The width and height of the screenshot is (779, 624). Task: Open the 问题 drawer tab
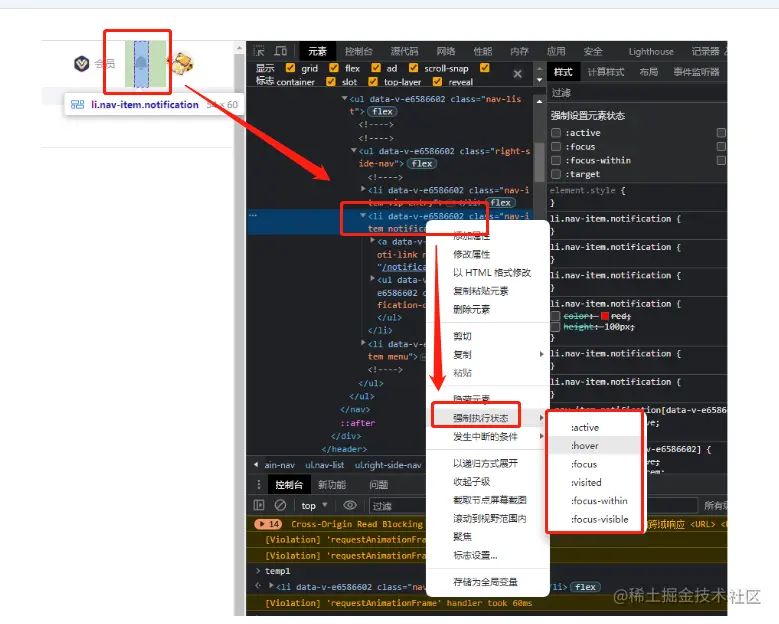(x=379, y=485)
